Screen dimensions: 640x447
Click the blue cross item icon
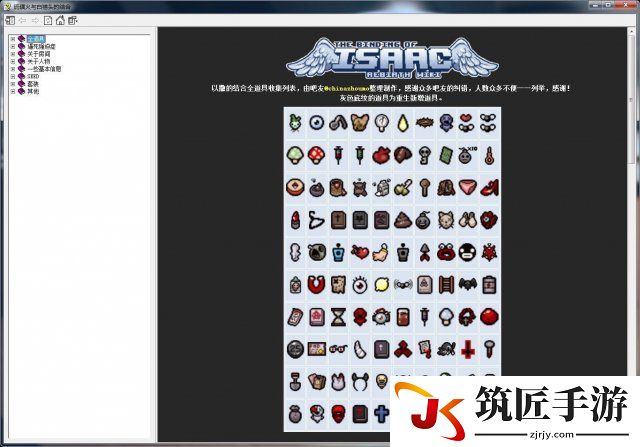(381, 414)
